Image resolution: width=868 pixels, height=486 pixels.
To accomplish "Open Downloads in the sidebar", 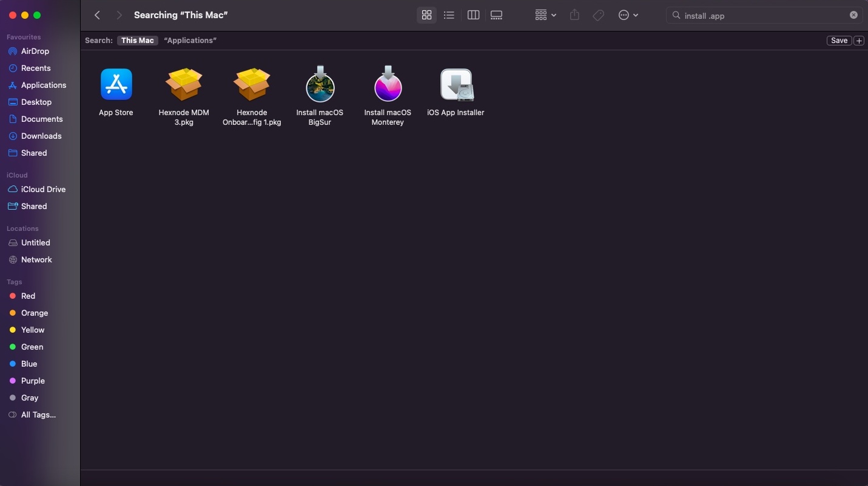I will (40, 136).
